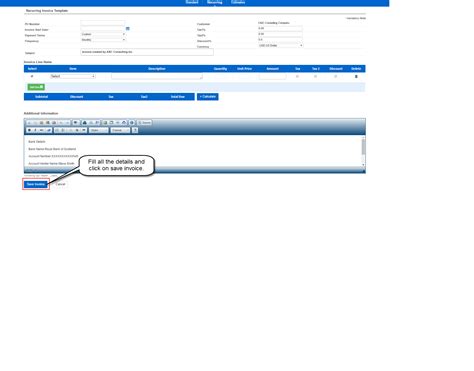Apply italic formatting in Additional Information editor

(x=35, y=130)
